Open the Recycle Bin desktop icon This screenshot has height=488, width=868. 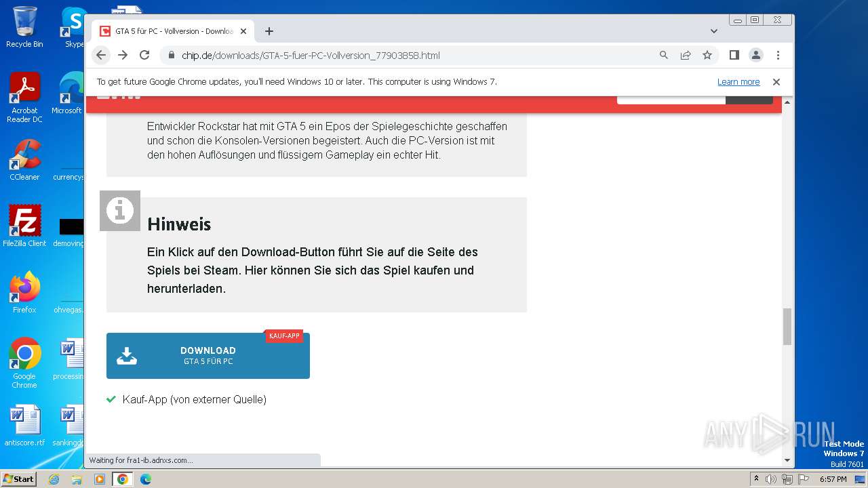point(24,27)
